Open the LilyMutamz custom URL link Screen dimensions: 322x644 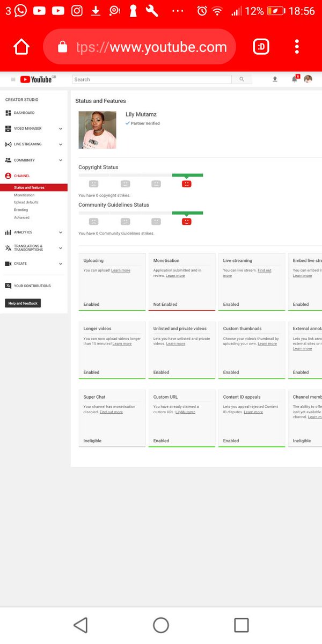(185, 412)
